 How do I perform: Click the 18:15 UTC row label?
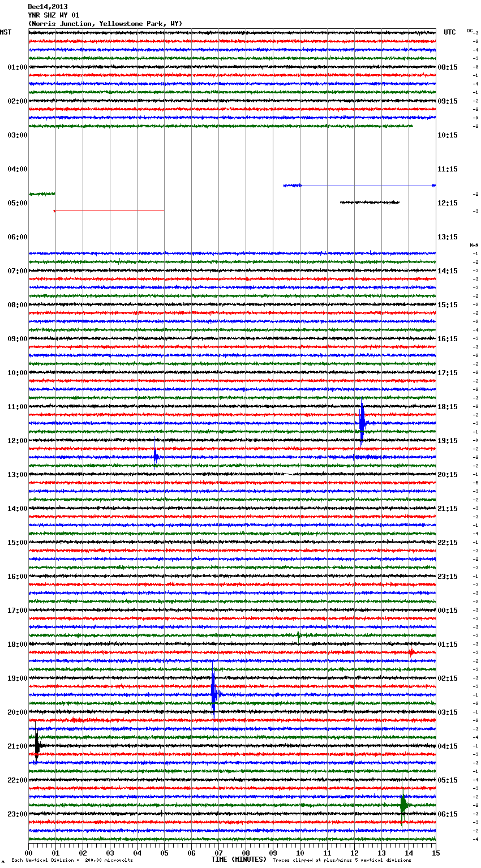point(448,407)
